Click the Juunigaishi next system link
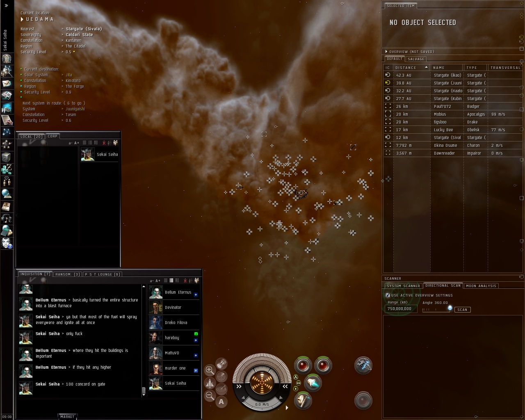 pos(75,109)
